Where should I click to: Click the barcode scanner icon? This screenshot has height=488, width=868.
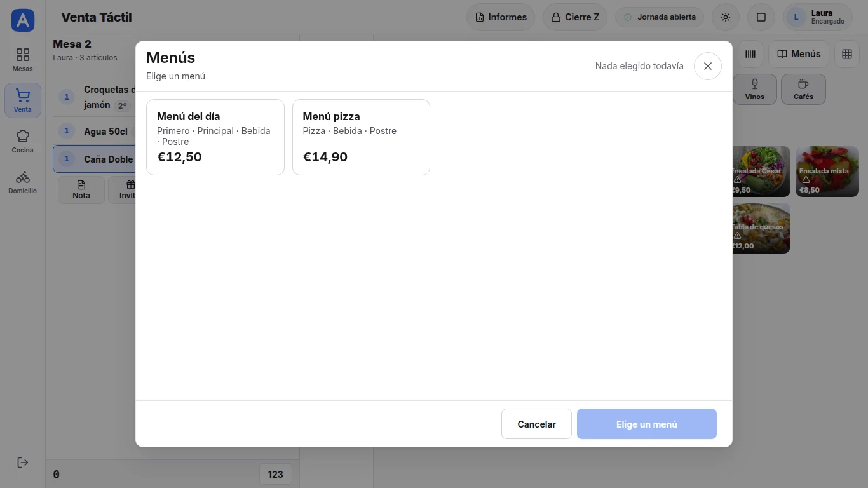pyautogui.click(x=750, y=54)
